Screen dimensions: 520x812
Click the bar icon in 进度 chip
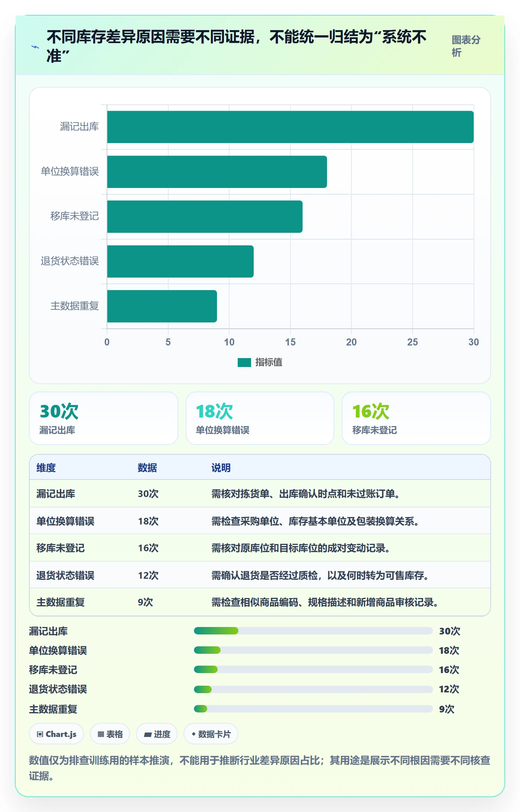147,734
